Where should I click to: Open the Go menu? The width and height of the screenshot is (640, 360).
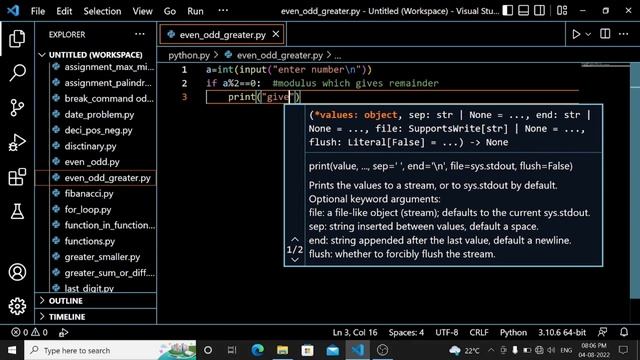(x=169, y=11)
